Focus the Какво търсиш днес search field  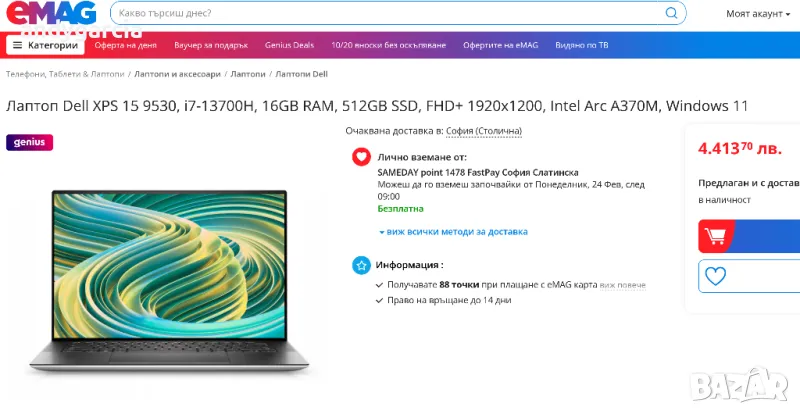(388, 13)
